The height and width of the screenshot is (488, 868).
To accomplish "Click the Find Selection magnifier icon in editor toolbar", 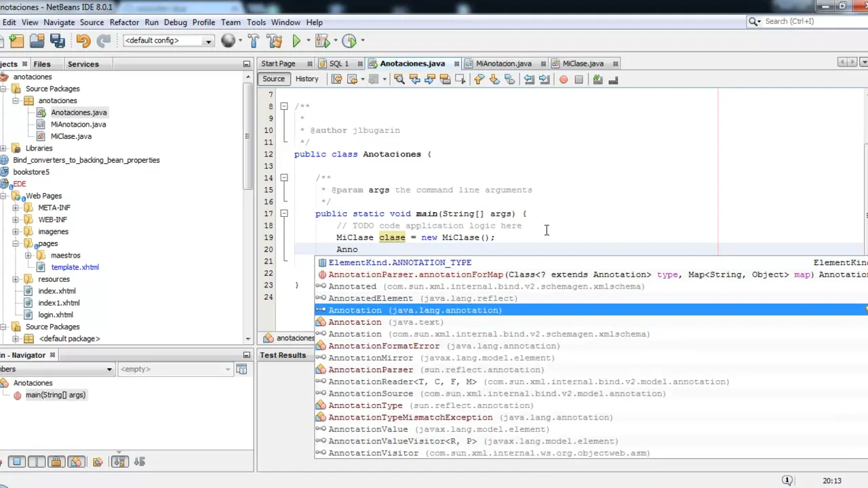I will pos(399,79).
